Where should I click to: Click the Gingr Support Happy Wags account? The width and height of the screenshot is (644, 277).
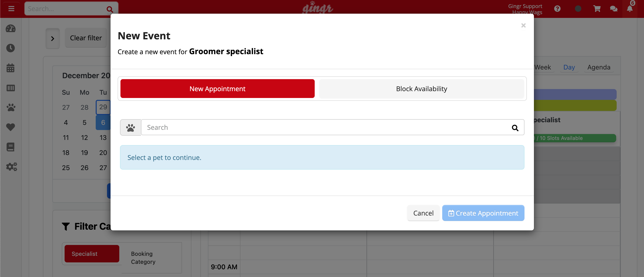click(x=525, y=9)
